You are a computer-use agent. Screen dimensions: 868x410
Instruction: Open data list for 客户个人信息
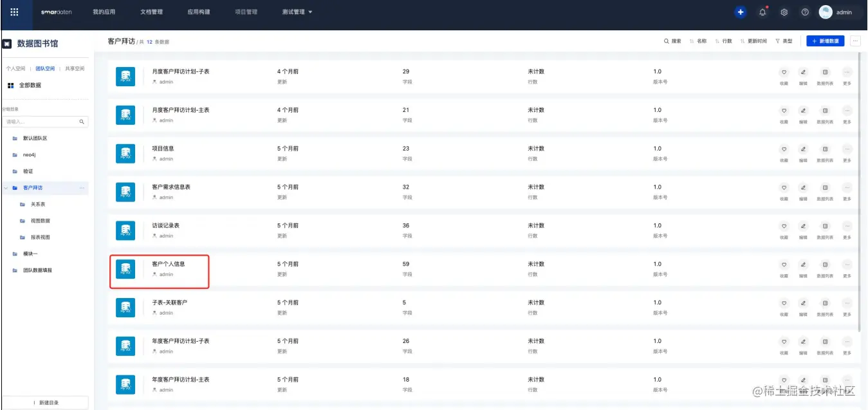[826, 265]
